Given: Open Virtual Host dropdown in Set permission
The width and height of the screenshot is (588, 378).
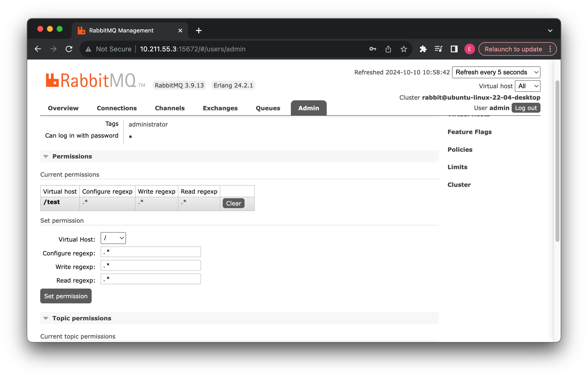Looking at the screenshot, I should tap(113, 238).
